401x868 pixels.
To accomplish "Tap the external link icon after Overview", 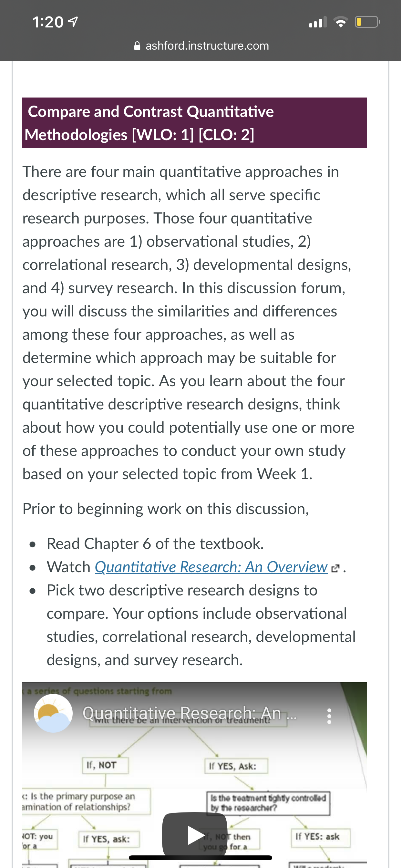I will [335, 568].
